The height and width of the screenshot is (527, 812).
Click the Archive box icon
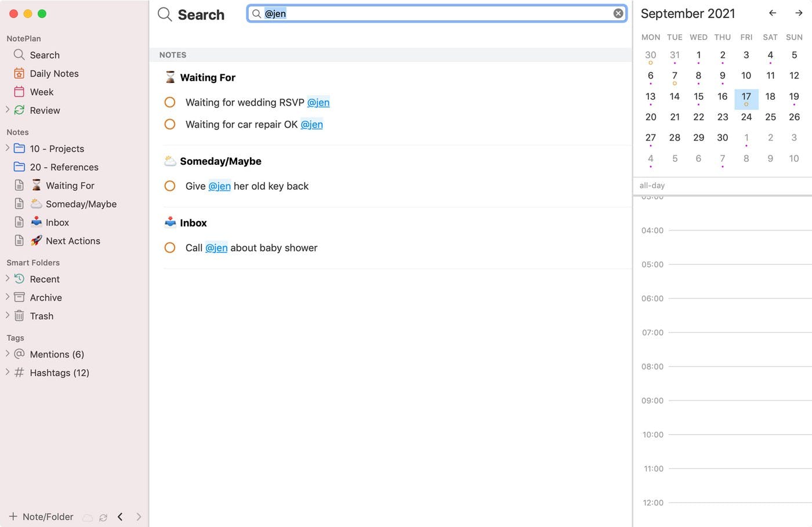pyautogui.click(x=19, y=297)
